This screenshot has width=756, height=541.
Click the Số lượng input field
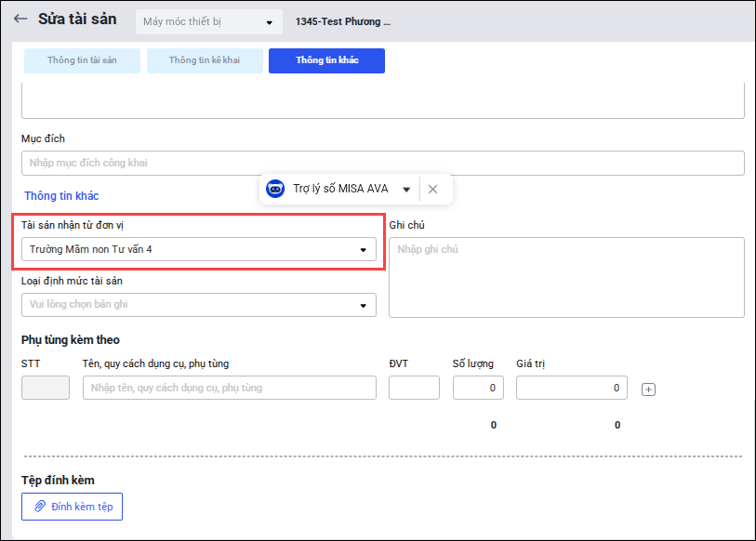pos(478,388)
